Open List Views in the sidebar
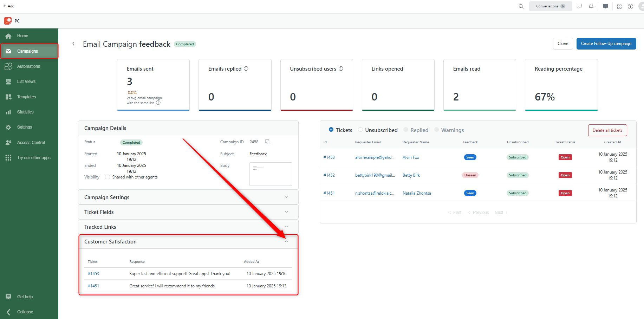 (26, 82)
